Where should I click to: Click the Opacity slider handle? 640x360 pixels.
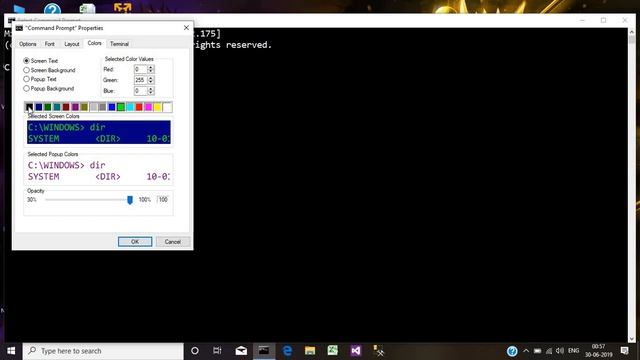(x=130, y=200)
